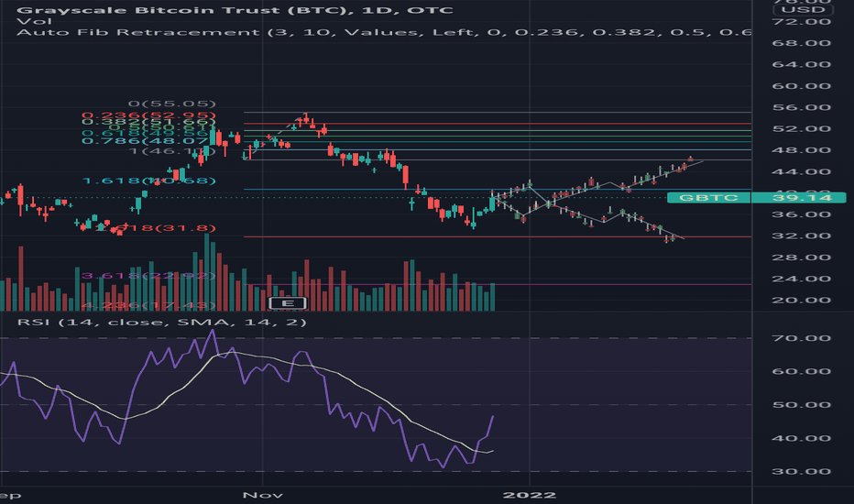Select the 1.618(40.68) Fib level label
Screen dimensions: 854x504
coord(148,181)
